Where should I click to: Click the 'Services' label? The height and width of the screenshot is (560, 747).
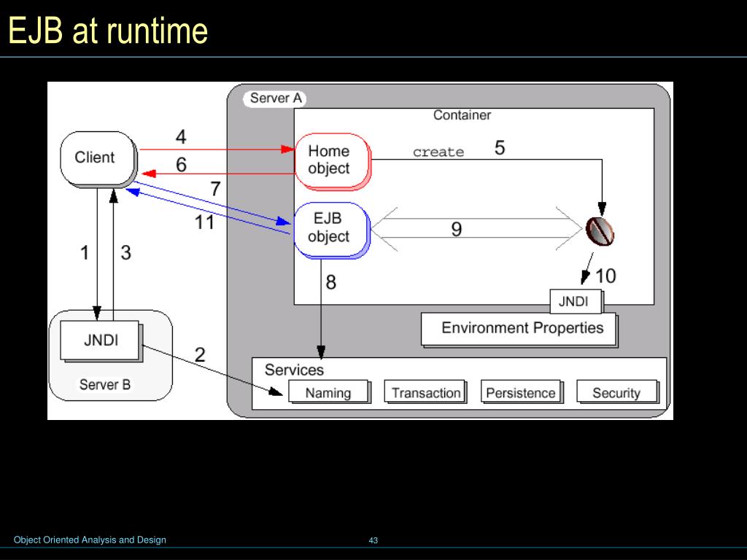click(294, 370)
